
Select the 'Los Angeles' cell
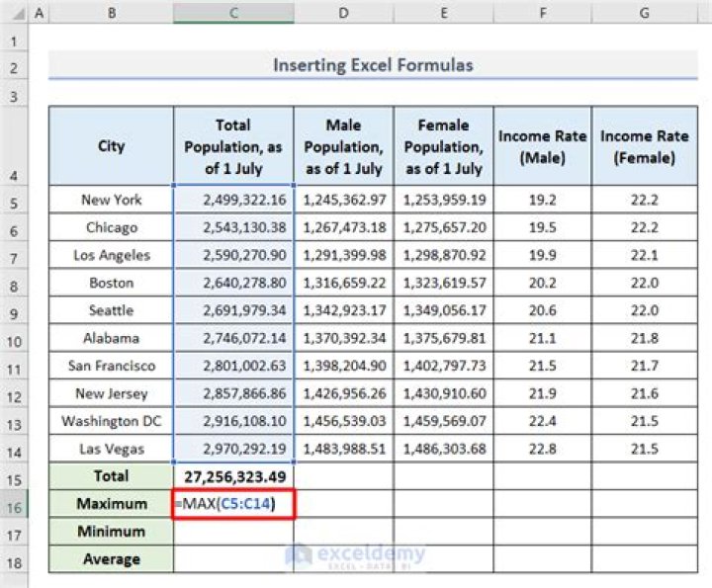(x=111, y=255)
